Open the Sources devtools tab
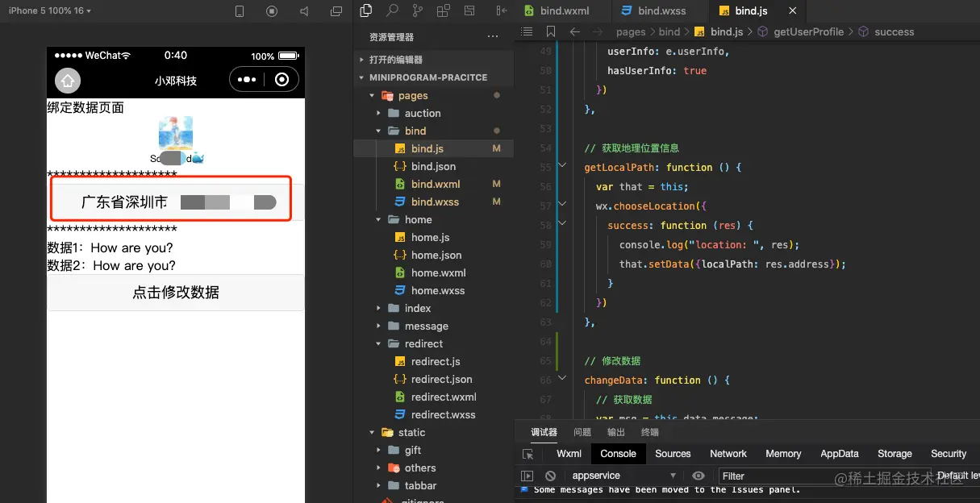The width and height of the screenshot is (980, 503). tap(673, 454)
